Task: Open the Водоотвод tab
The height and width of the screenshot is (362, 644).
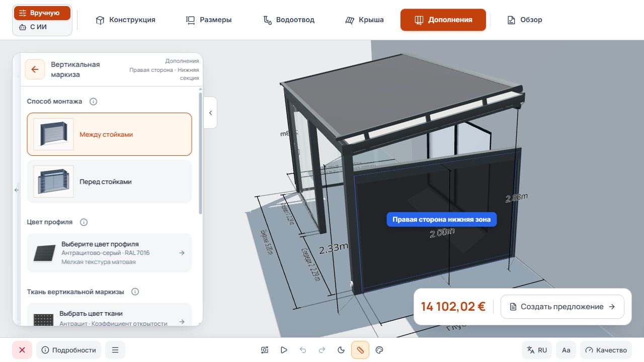Action: point(289,20)
